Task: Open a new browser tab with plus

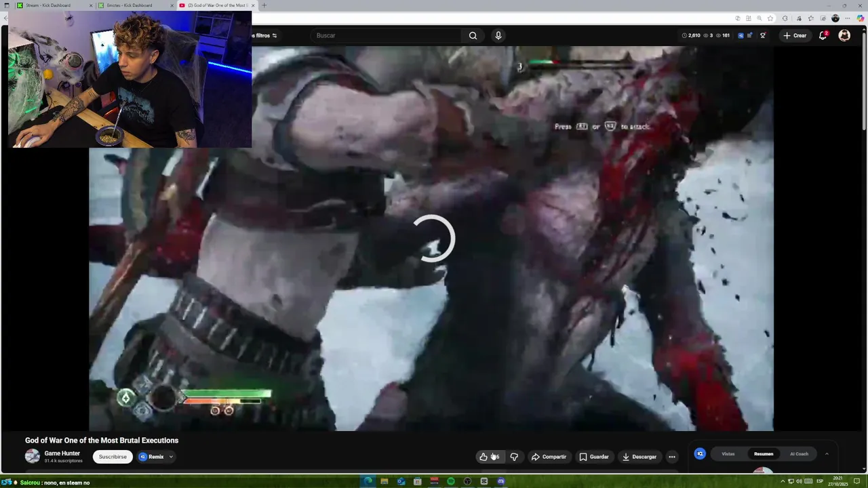Action: [264, 5]
